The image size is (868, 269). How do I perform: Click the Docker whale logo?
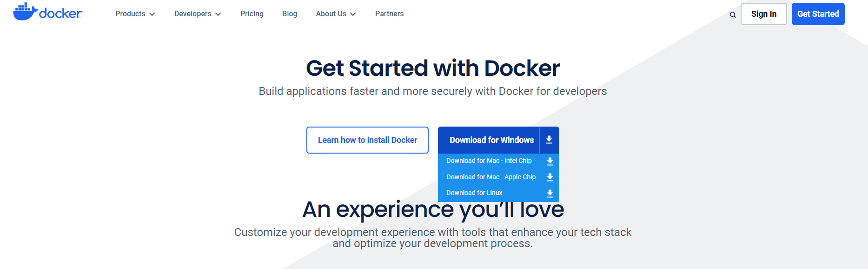(x=47, y=12)
